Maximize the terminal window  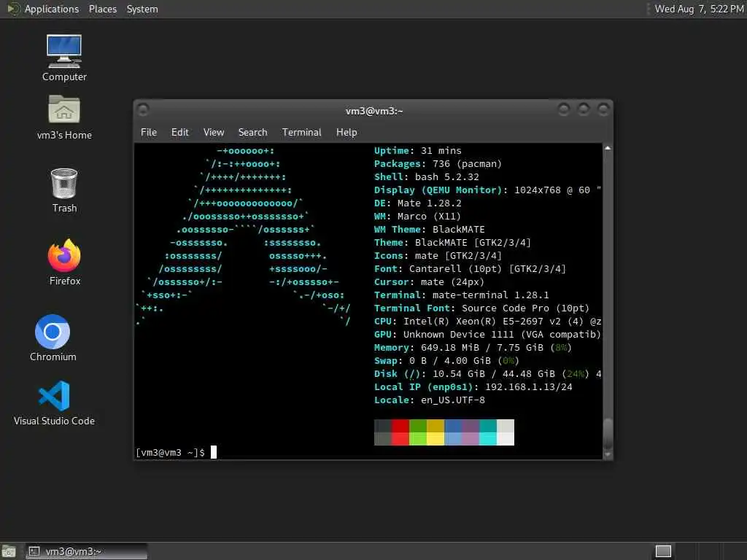pos(584,109)
